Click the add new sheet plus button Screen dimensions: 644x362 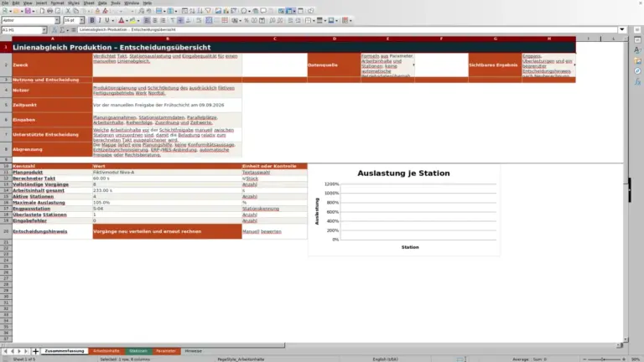35,351
